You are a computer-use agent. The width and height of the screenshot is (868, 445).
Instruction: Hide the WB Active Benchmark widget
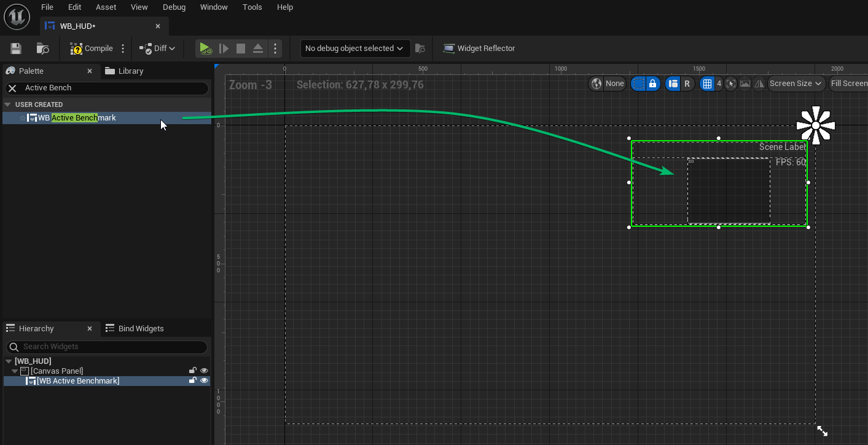(205, 381)
